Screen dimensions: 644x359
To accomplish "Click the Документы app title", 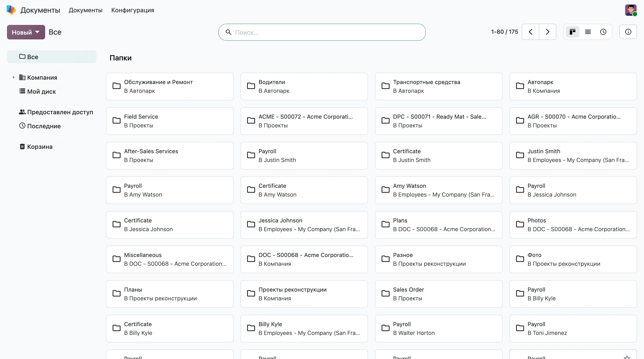I will [40, 10].
